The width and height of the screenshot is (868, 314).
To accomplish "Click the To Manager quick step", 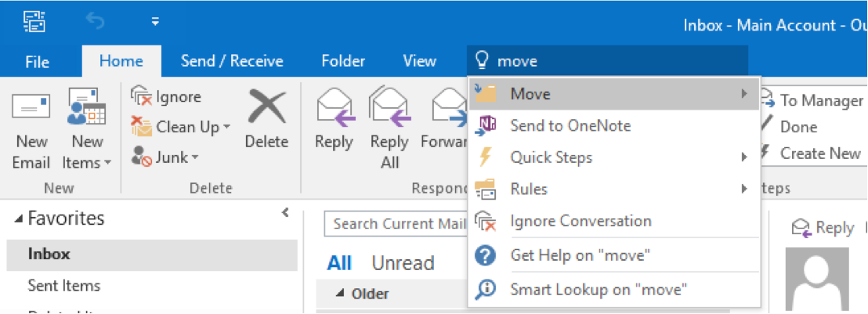I will [x=812, y=100].
